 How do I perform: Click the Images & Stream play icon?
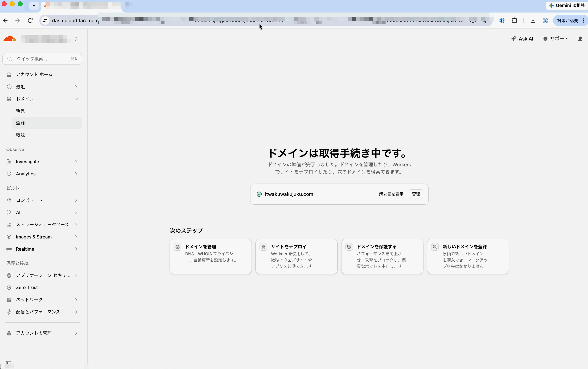pos(9,237)
